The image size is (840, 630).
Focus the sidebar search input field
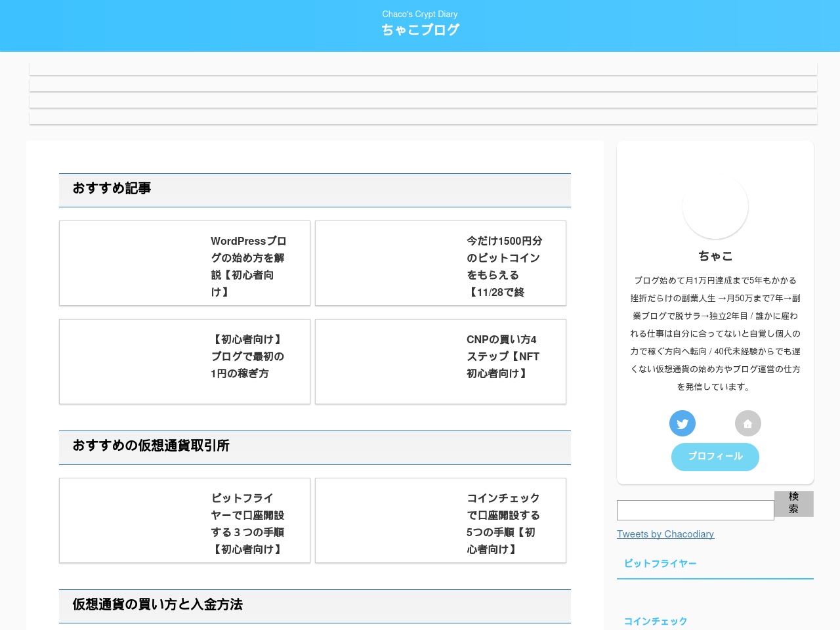point(696,510)
